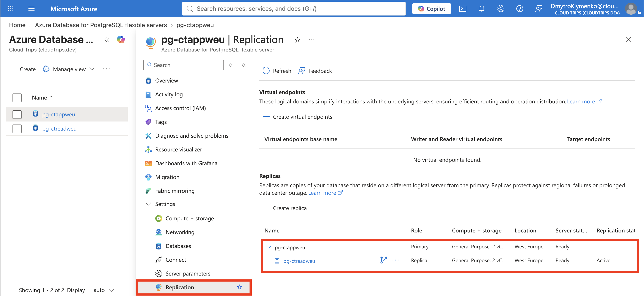
Task: Open the Help question mark icon
Action: point(520,9)
